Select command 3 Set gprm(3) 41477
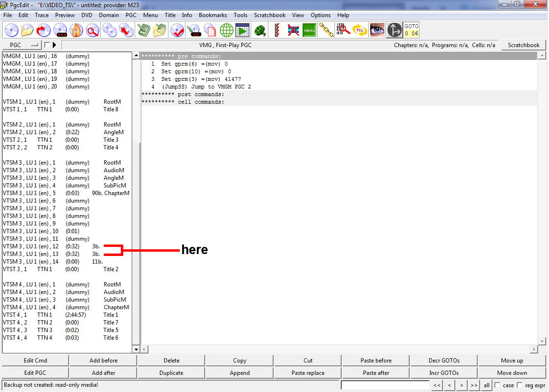 [339, 79]
